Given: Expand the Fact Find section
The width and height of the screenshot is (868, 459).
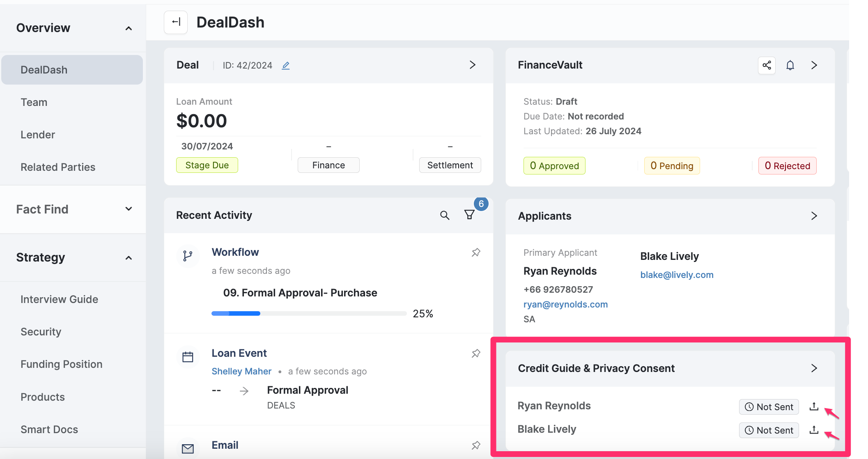Looking at the screenshot, I should pyautogui.click(x=129, y=209).
